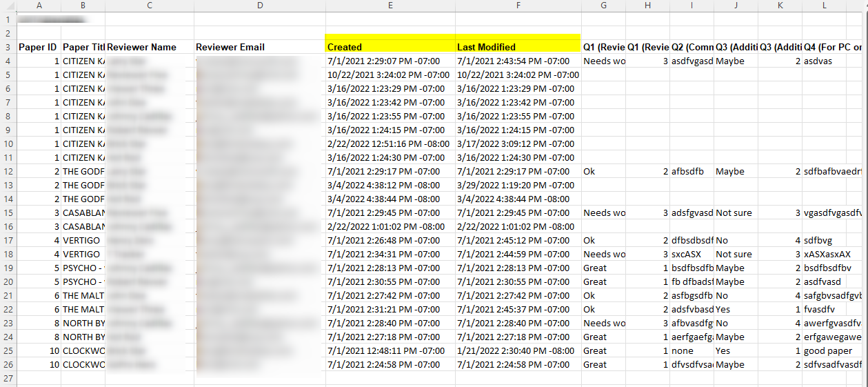Image resolution: width=868 pixels, height=387 pixels.
Task: Click column L letter header
Action: 824,6
